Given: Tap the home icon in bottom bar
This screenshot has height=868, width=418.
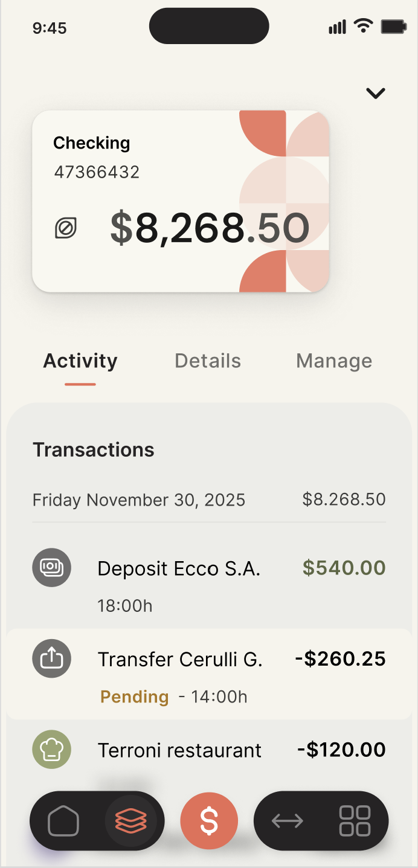Looking at the screenshot, I should (63, 821).
